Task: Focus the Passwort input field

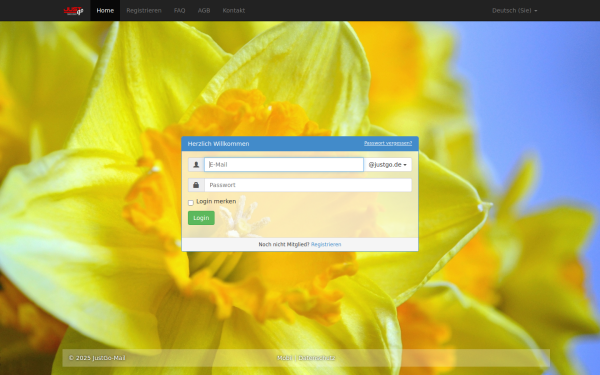Action: (308, 185)
